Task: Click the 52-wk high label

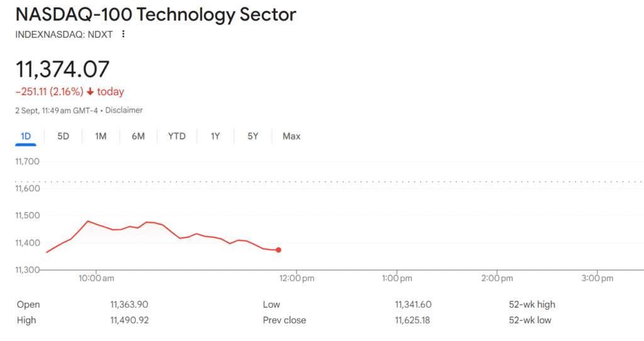Action: (532, 305)
